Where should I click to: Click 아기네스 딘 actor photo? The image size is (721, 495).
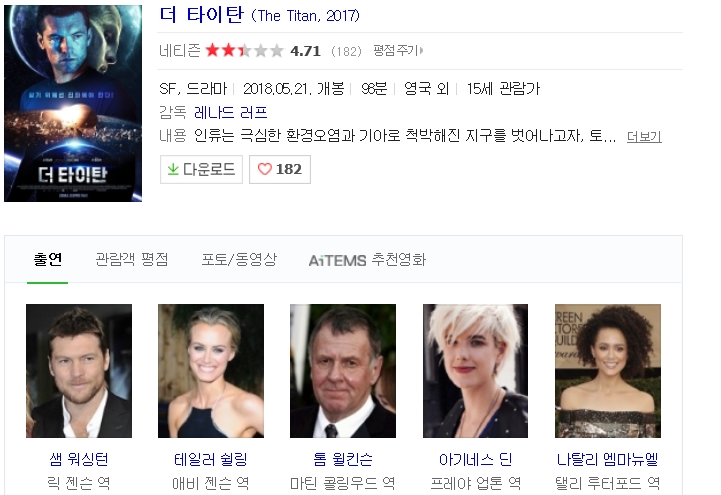point(475,371)
